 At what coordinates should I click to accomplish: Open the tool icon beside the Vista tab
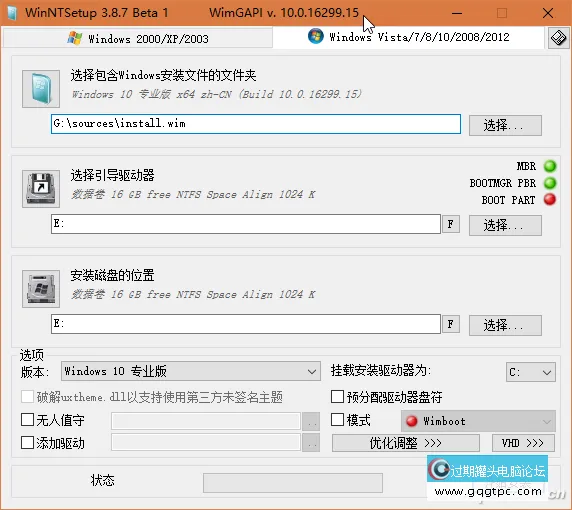(559, 38)
